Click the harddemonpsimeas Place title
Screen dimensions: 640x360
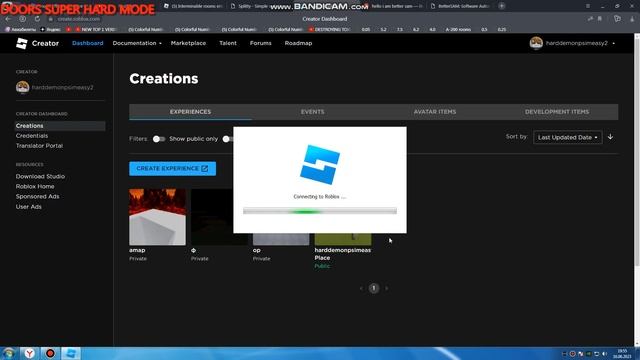click(342, 254)
